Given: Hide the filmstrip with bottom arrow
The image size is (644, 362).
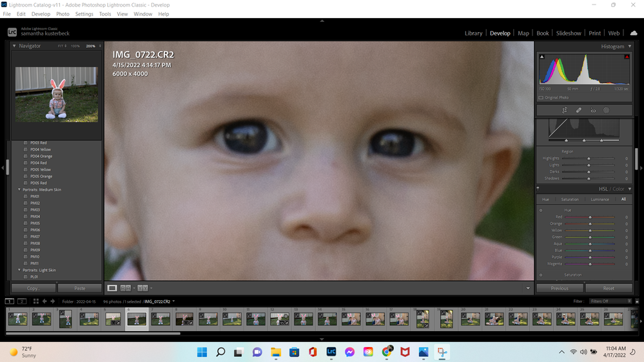Looking at the screenshot, I should [x=322, y=339].
